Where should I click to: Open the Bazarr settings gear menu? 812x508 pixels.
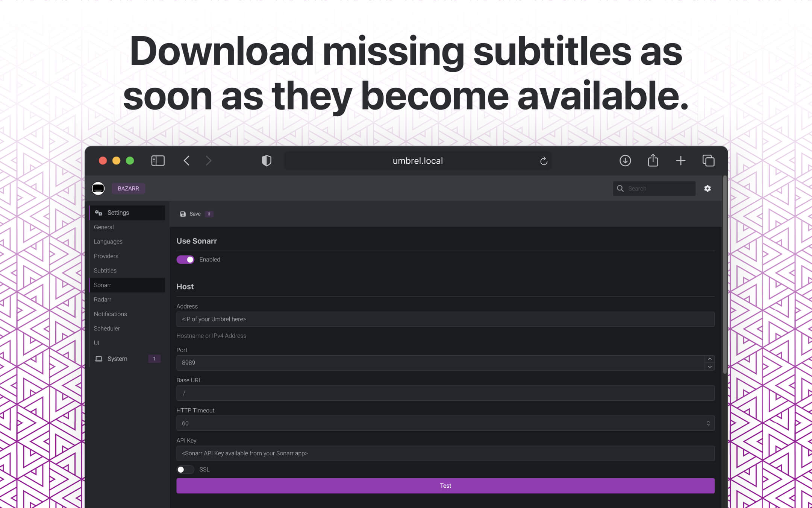(x=708, y=188)
